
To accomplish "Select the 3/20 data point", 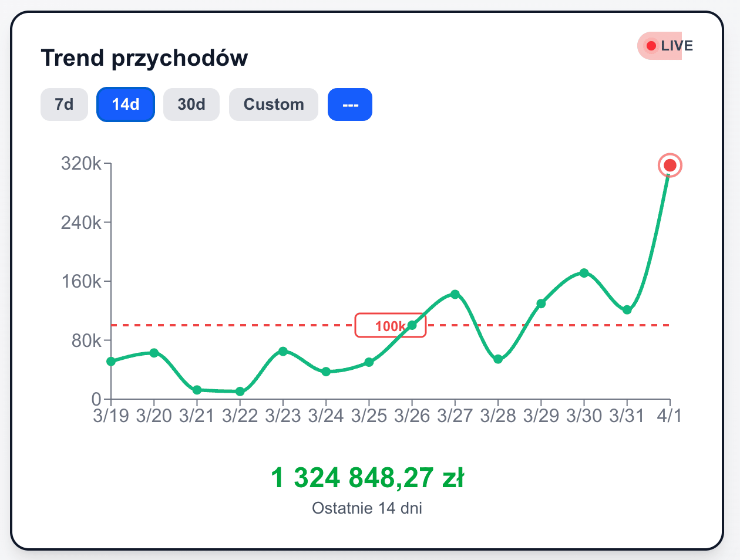I will pyautogui.click(x=154, y=353).
